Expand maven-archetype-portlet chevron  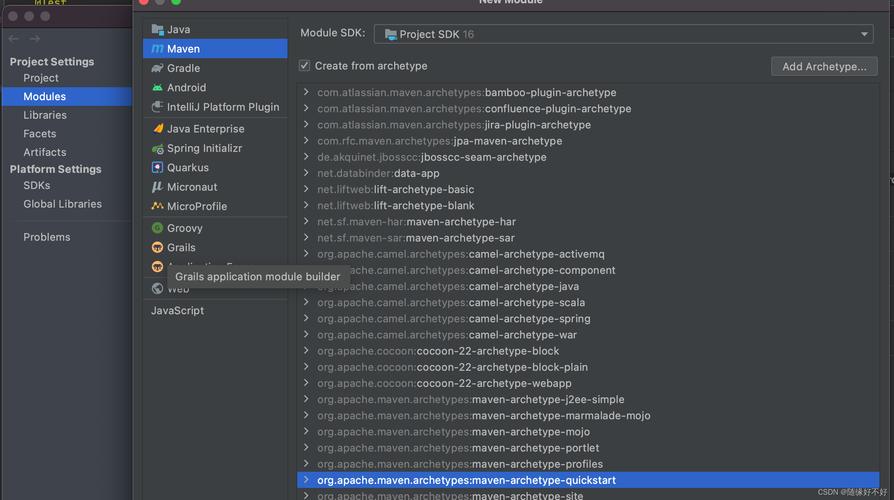[x=306, y=447]
